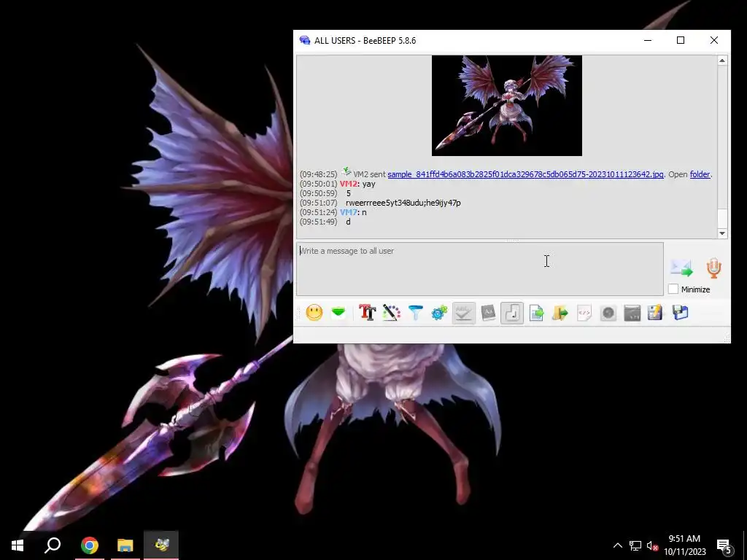747x560 pixels.
Task: Open the sent sample jpg file link
Action: tap(525, 174)
